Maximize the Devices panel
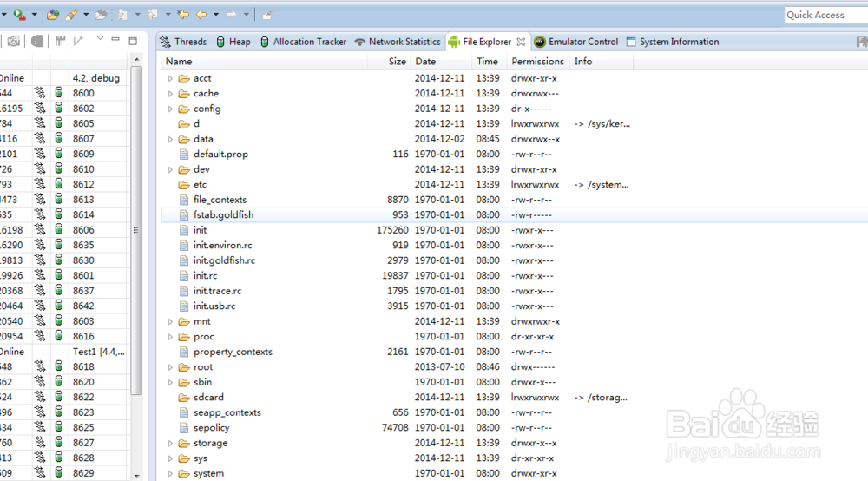The height and width of the screenshot is (481, 868). (x=133, y=41)
